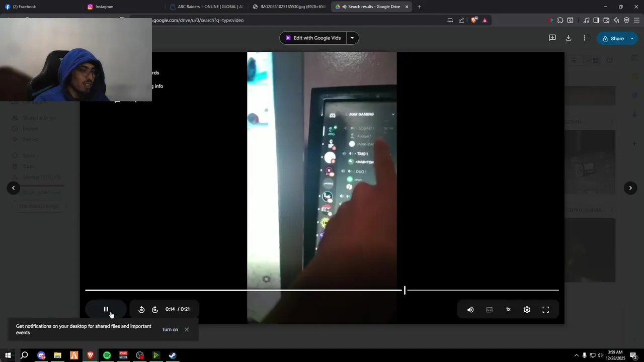
Task: Turn on desktop notifications
Action: (170, 330)
